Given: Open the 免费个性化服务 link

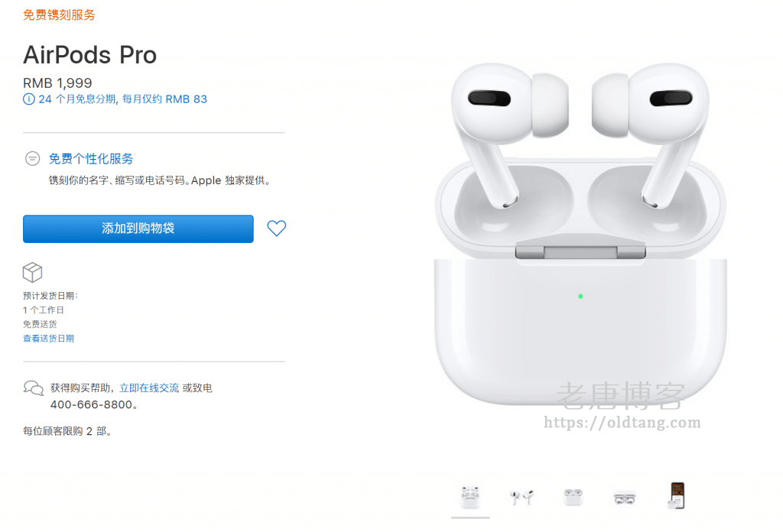Looking at the screenshot, I should coord(91,159).
